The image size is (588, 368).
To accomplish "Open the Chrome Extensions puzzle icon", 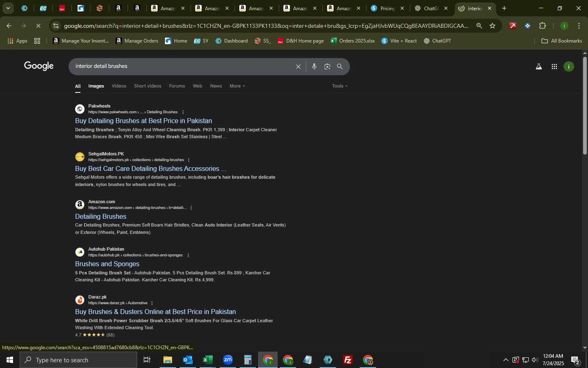I will pyautogui.click(x=542, y=26).
